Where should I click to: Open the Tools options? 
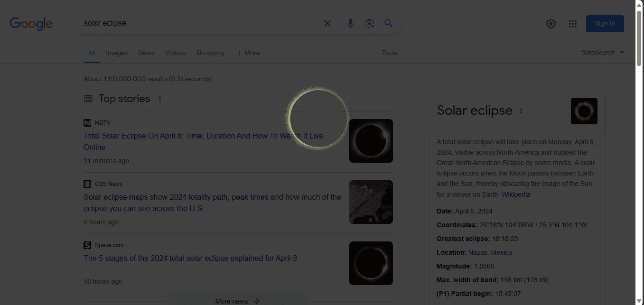[x=390, y=53]
